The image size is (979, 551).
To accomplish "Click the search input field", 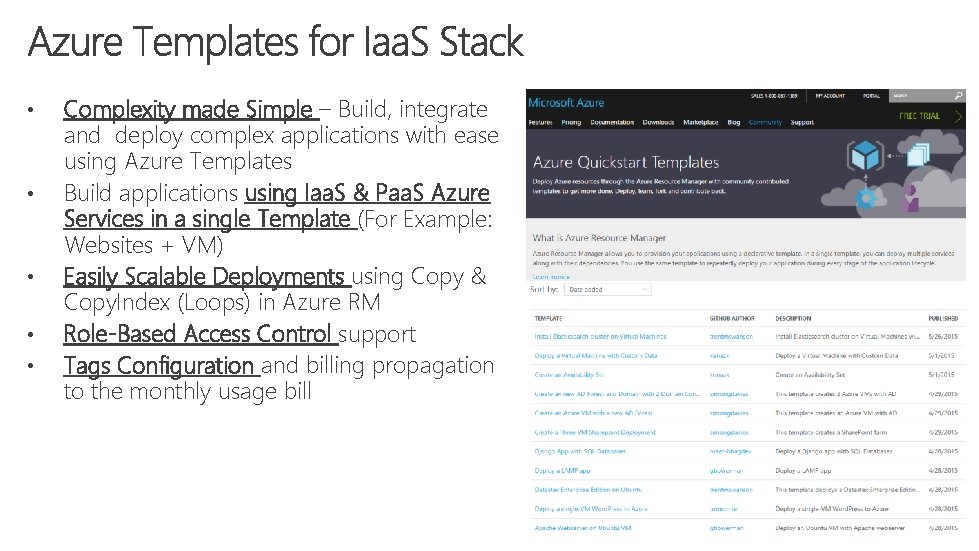I will 920,96.
